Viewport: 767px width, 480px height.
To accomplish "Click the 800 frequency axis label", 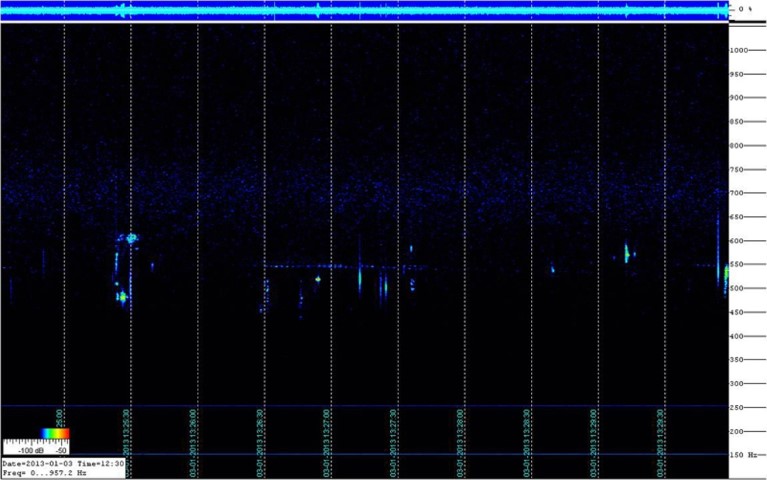I will (737, 146).
